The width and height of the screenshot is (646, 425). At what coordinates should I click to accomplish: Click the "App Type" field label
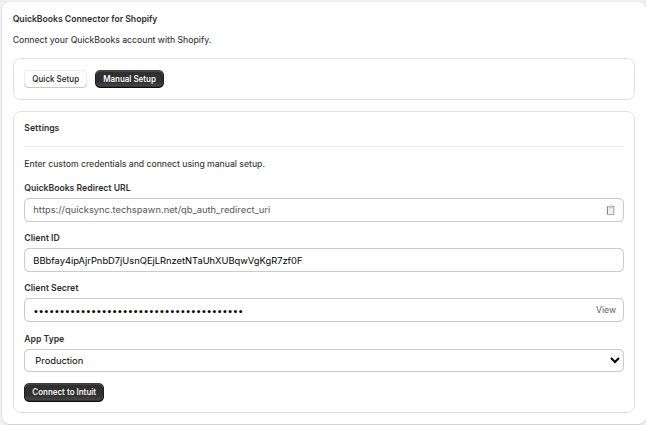tap(44, 338)
